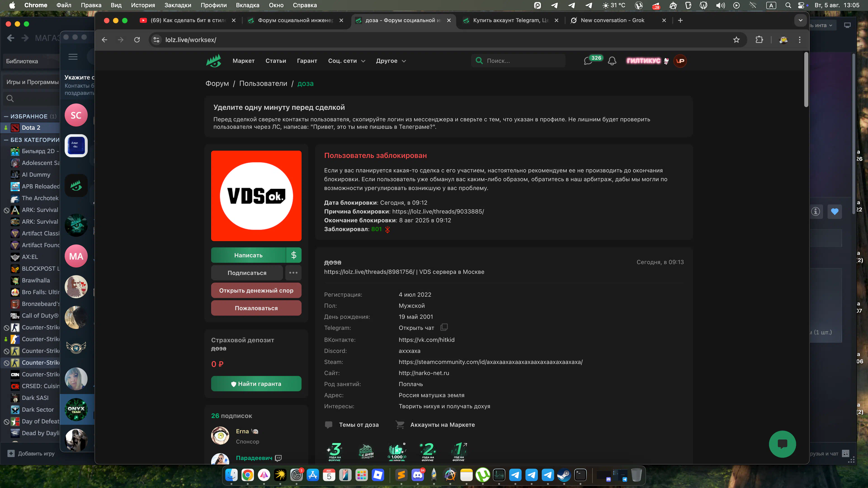
Task: Click the 1.000 likes trophy badge
Action: [397, 452]
